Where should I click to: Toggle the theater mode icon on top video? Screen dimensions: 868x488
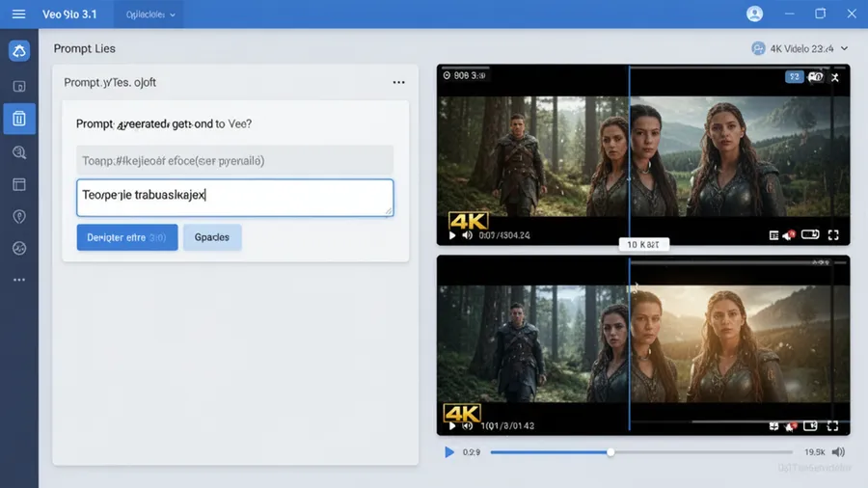click(x=810, y=234)
